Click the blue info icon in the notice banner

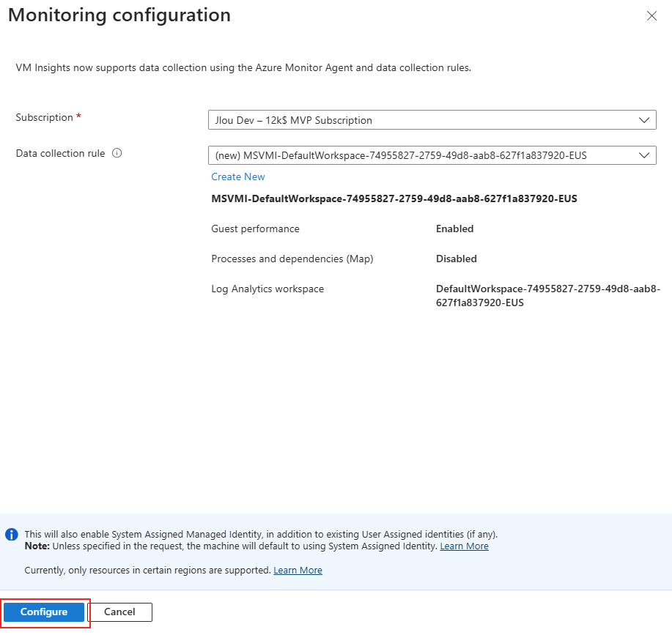[x=12, y=535]
